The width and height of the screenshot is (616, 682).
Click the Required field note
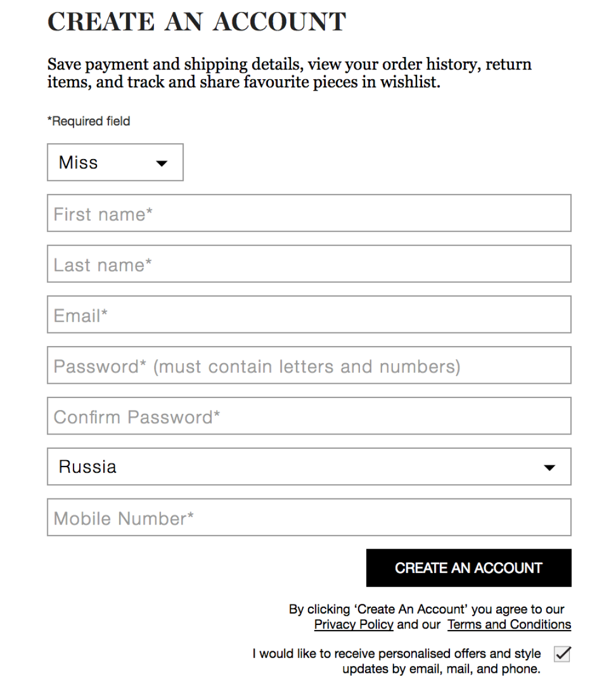tap(89, 121)
